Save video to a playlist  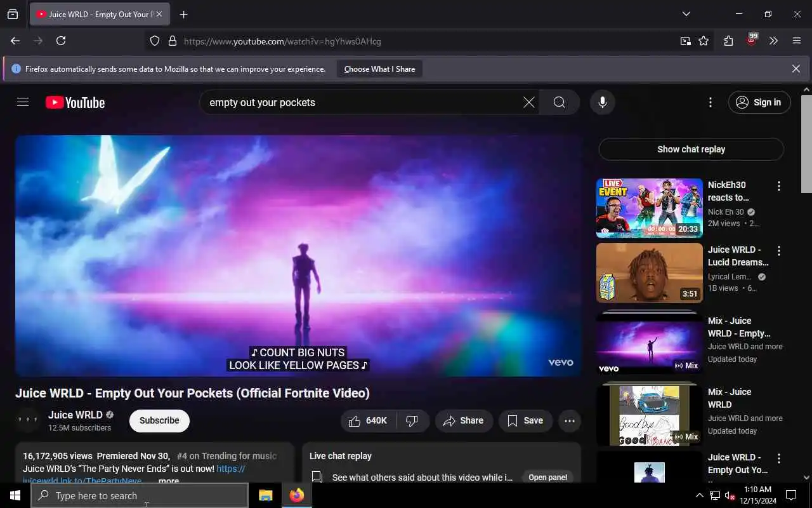[526, 420]
